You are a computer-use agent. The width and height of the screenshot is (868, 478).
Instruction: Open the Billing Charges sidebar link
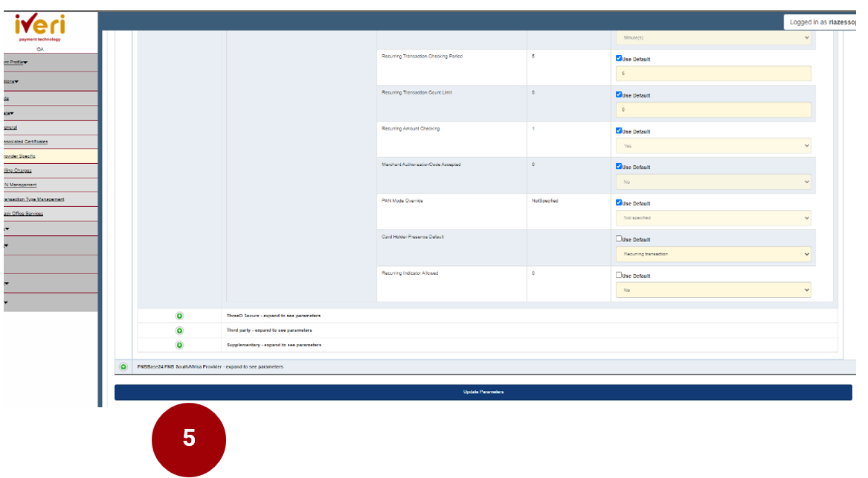[18, 171]
